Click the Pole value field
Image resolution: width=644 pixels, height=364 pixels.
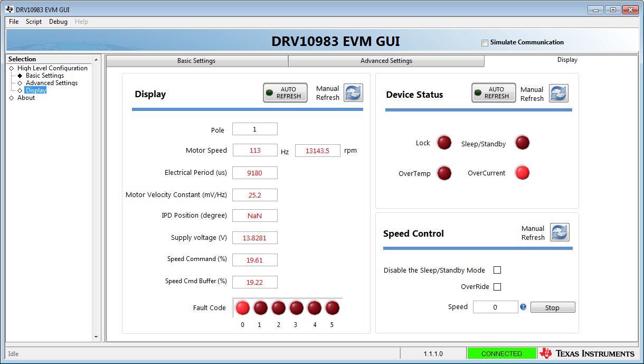coord(255,129)
